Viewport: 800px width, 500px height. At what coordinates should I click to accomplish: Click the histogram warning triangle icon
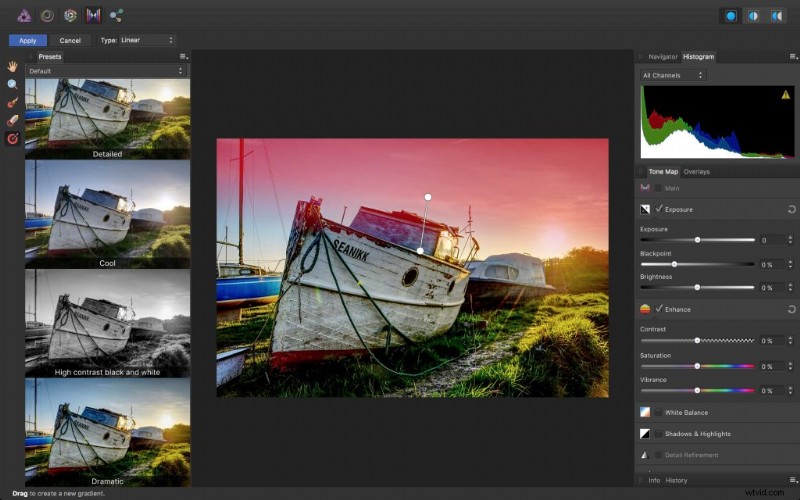coord(785,94)
